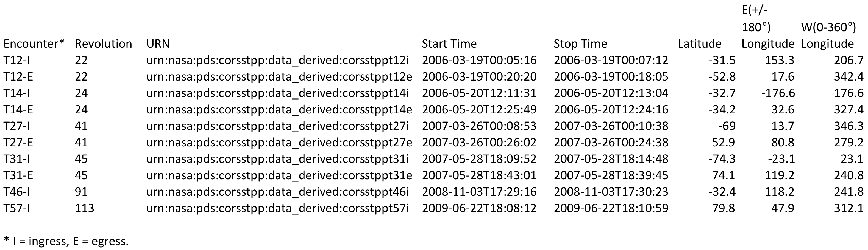
Task: Select the URN ending in corsstppt46i
Action: (277, 192)
